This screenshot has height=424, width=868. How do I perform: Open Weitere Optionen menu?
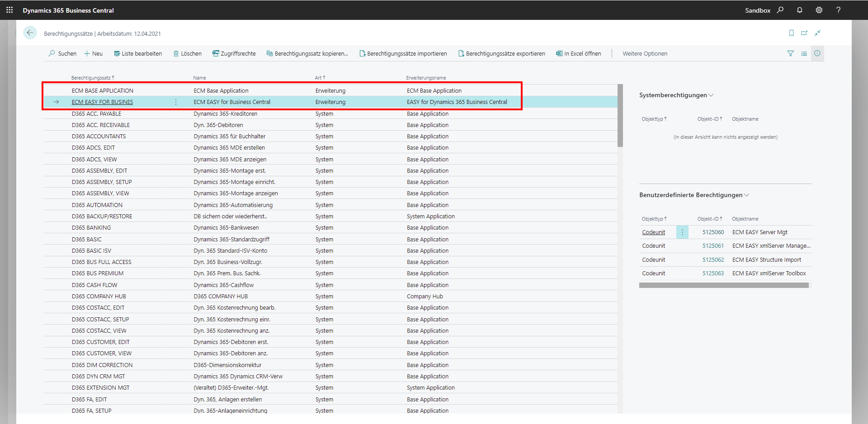click(x=645, y=53)
